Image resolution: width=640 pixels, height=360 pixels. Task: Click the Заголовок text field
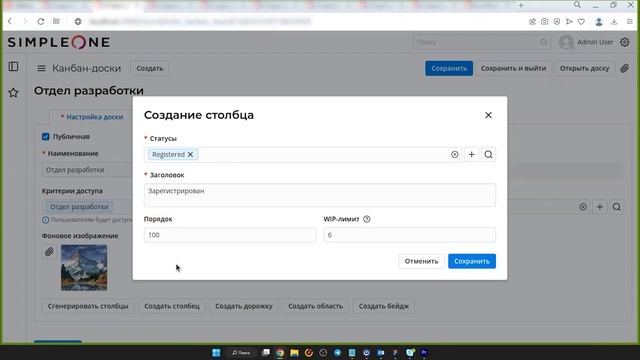point(320,195)
